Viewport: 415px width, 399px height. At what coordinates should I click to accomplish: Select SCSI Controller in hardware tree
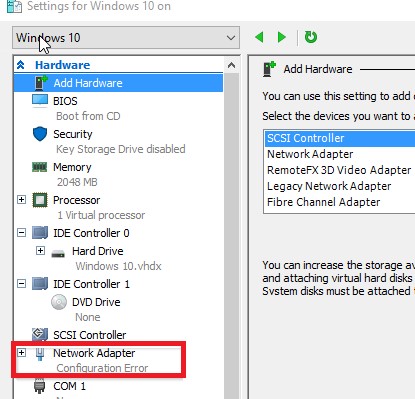click(89, 335)
